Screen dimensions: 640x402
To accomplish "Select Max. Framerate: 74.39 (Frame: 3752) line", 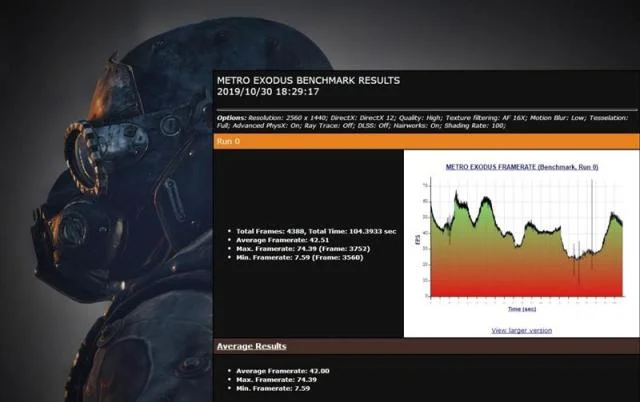I will click(x=303, y=249).
